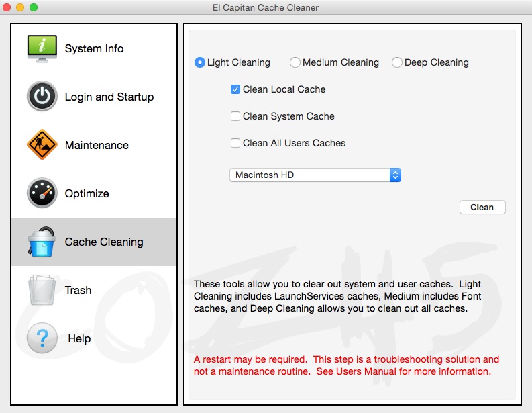Enable Clean System Cache checkbox
This screenshot has width=532, height=413.
pos(235,116)
